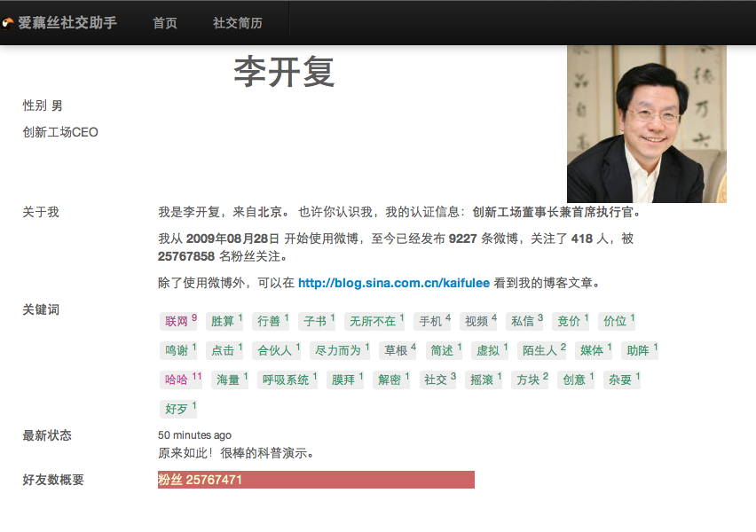756x532 pixels.
Task: Click the 创新工场董事长兼首席执行官 text
Action: pos(553,212)
